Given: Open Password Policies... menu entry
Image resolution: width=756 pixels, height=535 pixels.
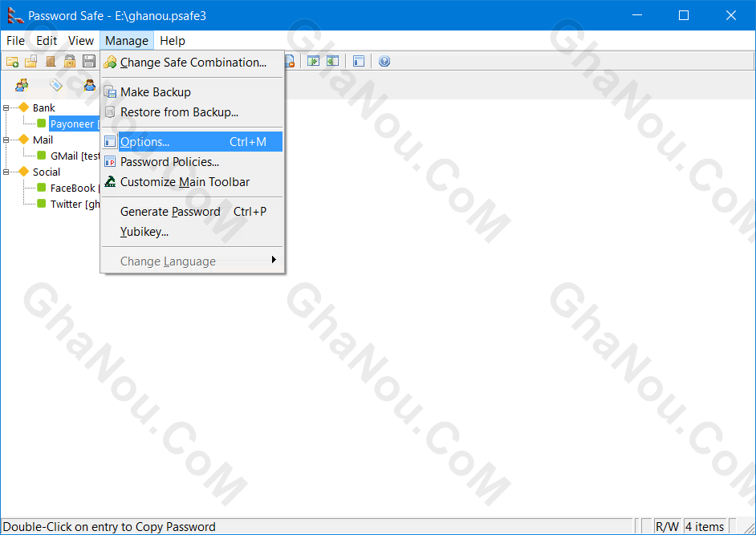Looking at the screenshot, I should pyautogui.click(x=193, y=162).
